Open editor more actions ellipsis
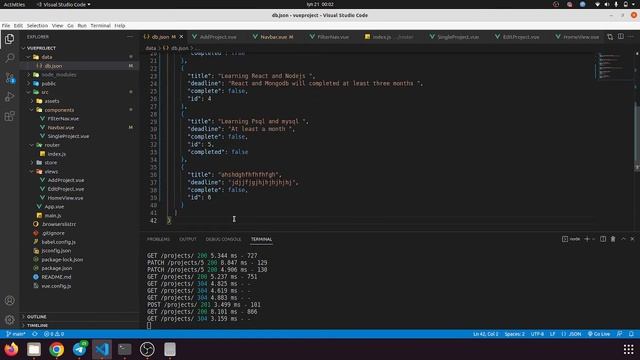 click(631, 37)
